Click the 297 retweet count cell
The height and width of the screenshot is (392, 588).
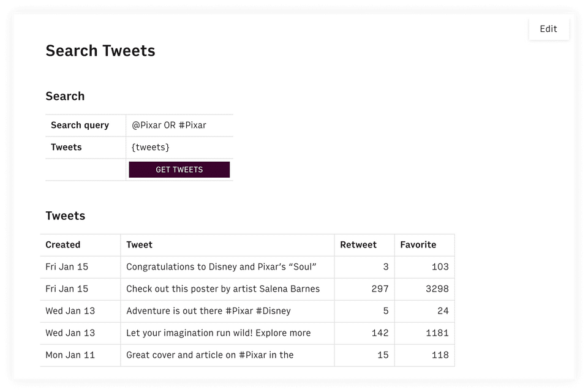click(x=380, y=289)
